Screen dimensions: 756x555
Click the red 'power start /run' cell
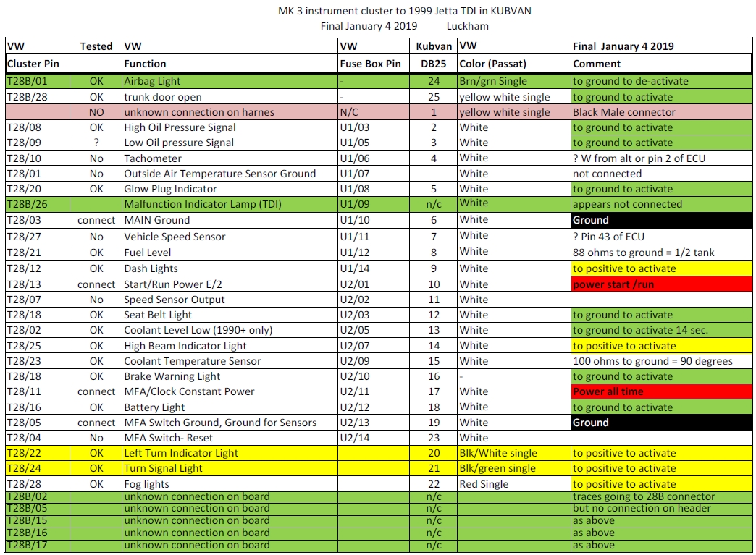(661, 284)
